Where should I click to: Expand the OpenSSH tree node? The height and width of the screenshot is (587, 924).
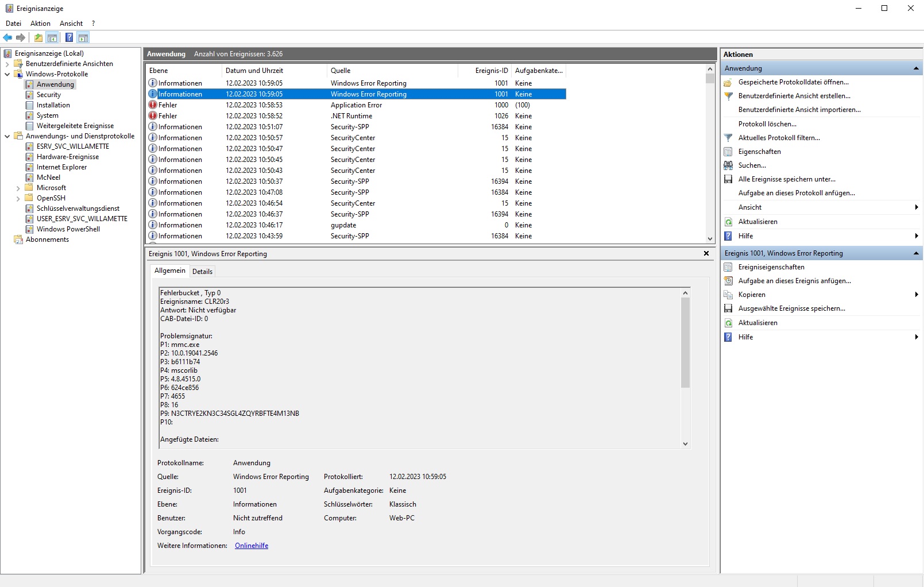tap(18, 199)
